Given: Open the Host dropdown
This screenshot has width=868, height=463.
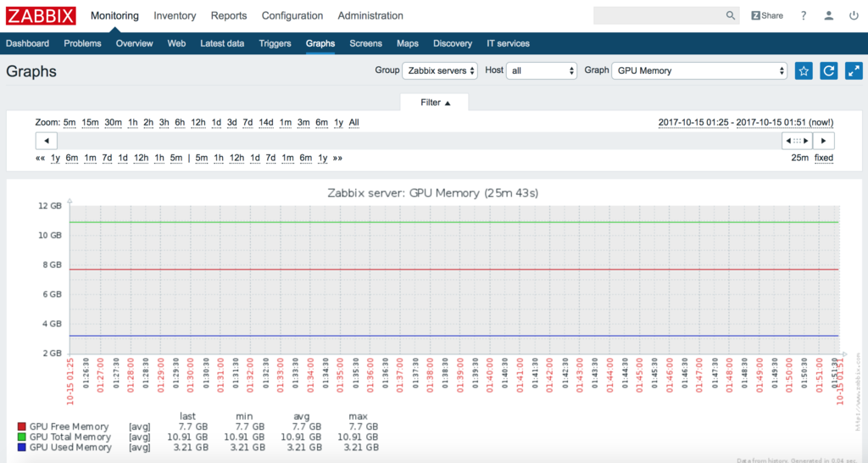Looking at the screenshot, I should click(x=542, y=71).
